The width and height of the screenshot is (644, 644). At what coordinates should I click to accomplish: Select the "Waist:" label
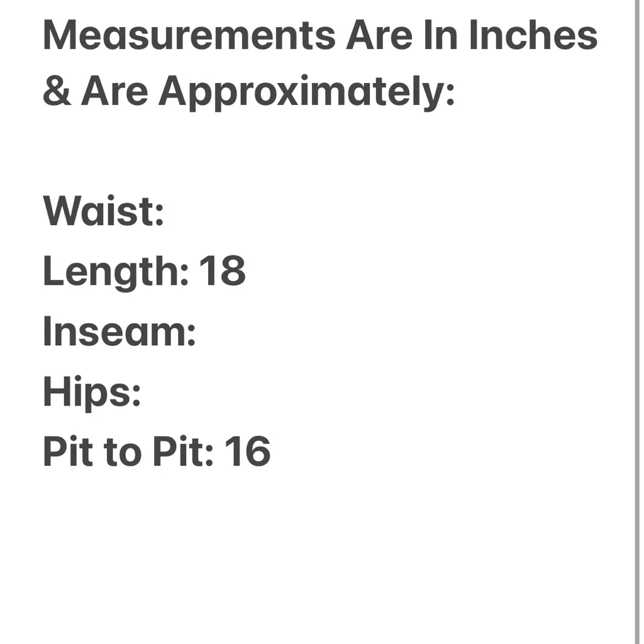(x=103, y=212)
